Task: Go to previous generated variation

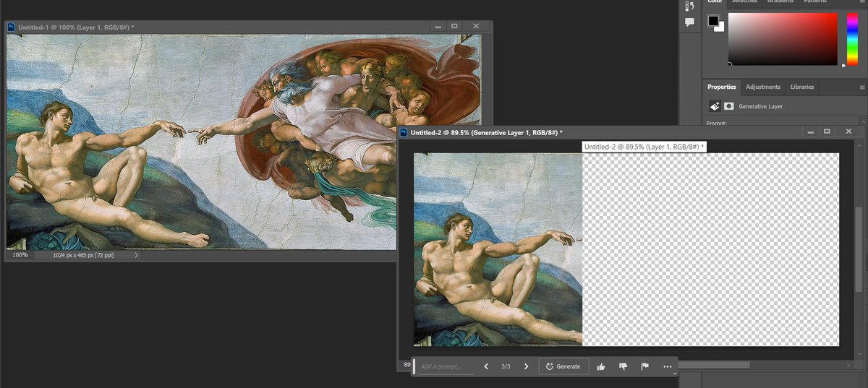Action: click(x=486, y=366)
